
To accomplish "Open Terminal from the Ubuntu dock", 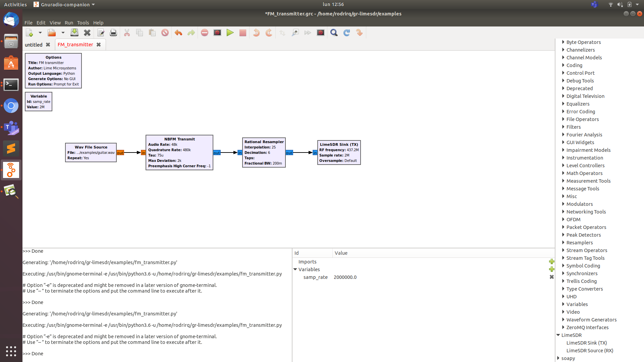I will pyautogui.click(x=11, y=84).
